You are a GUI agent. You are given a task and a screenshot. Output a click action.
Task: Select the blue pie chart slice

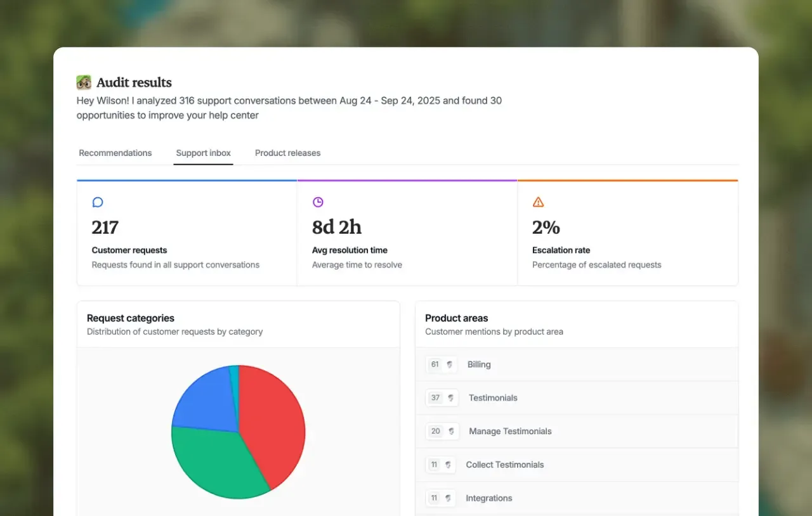click(x=203, y=399)
